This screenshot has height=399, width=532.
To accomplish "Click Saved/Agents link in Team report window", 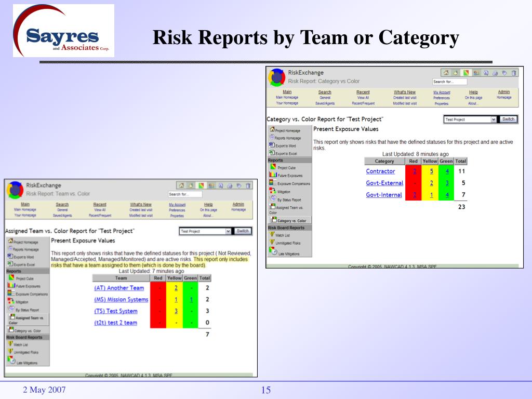I will [62, 216].
